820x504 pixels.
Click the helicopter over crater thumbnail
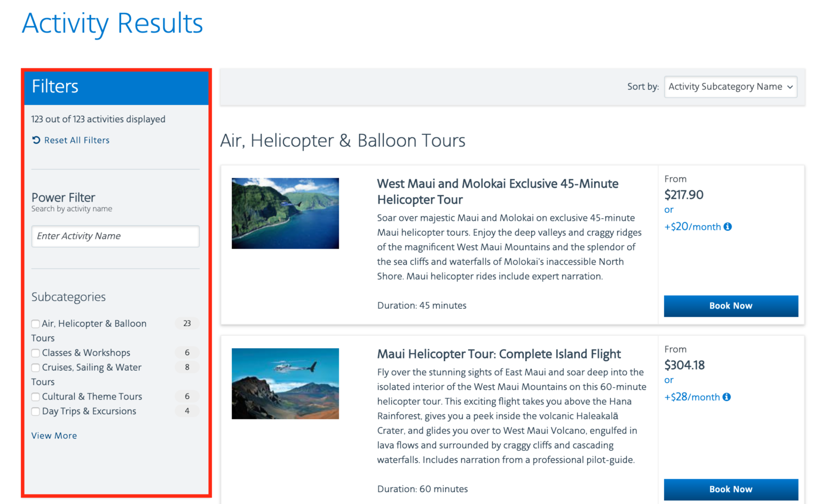tap(285, 383)
